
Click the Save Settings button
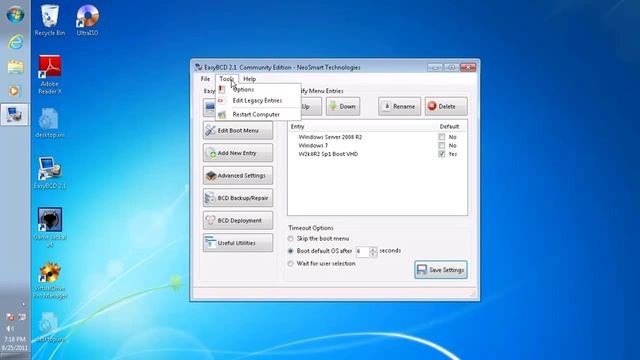(x=441, y=270)
